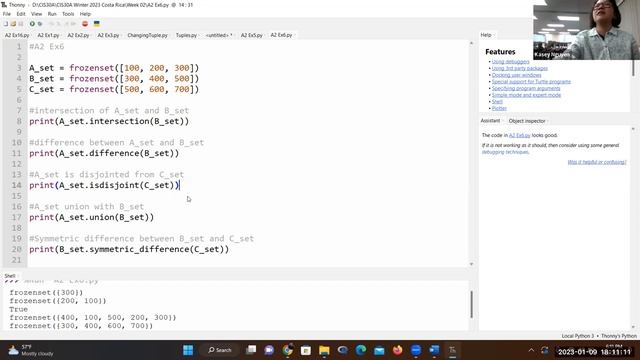This screenshot has width=640, height=360.
Task: Run the current script with the green button
Action: coord(32,24)
